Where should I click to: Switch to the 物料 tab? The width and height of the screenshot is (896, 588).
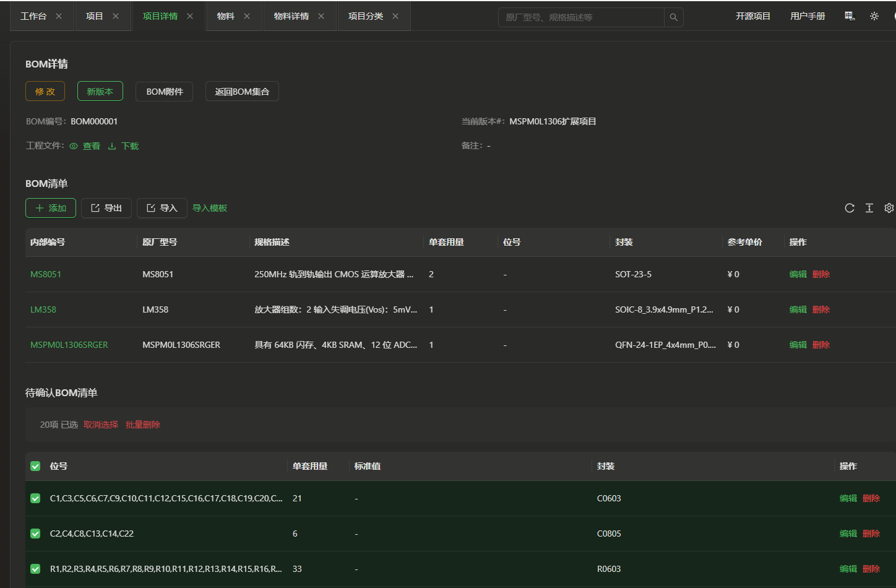[226, 16]
